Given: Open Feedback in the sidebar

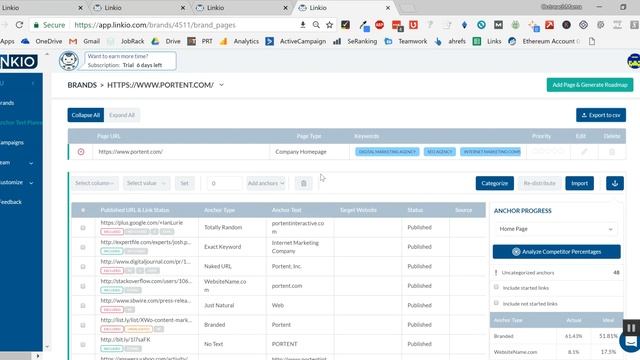Looking at the screenshot, I should click(x=11, y=202).
